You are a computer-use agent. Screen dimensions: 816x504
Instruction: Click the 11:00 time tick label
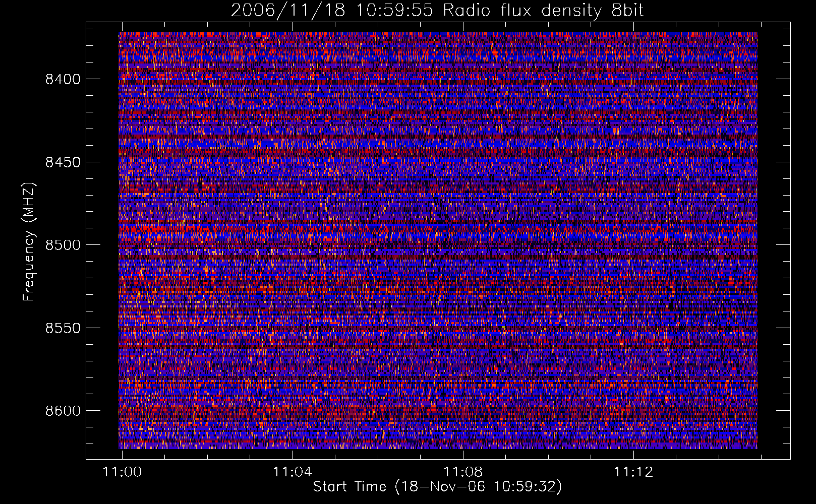(122, 472)
